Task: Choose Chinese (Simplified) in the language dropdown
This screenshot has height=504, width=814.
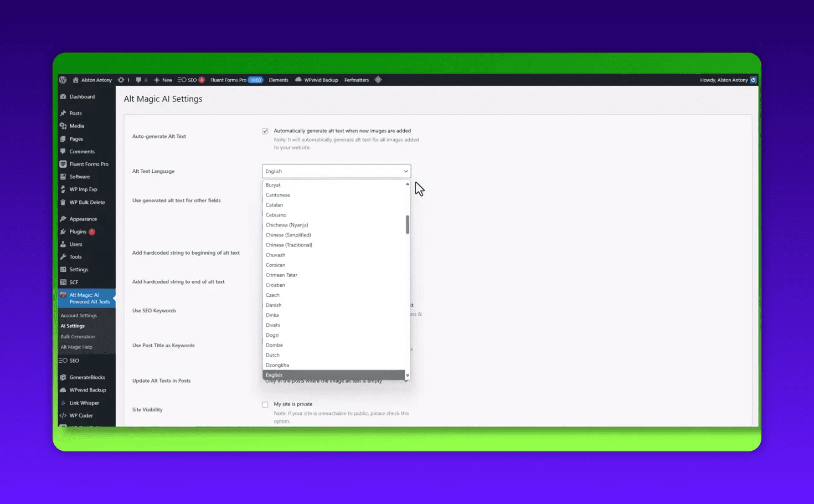Action: [x=288, y=235]
